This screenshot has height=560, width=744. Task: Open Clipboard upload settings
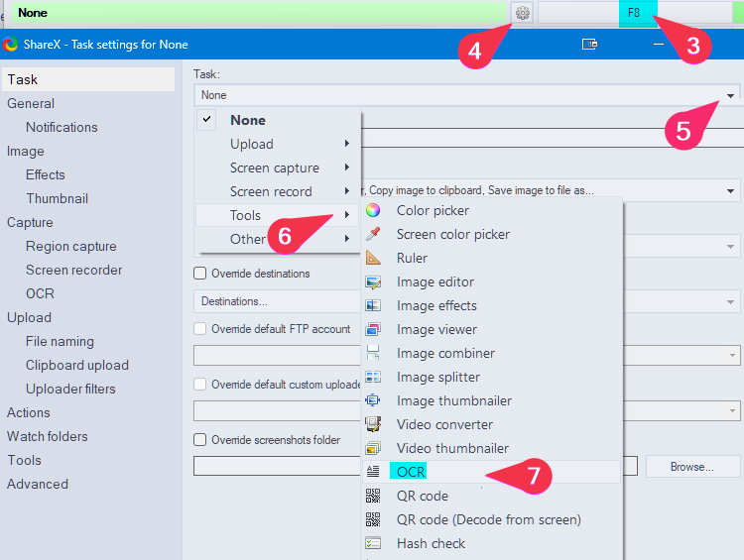(x=77, y=365)
